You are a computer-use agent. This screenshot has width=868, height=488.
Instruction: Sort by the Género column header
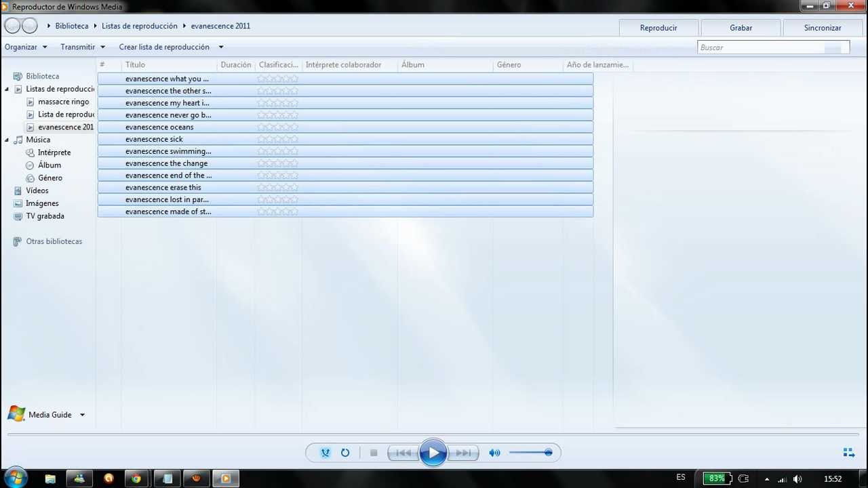[x=528, y=64]
